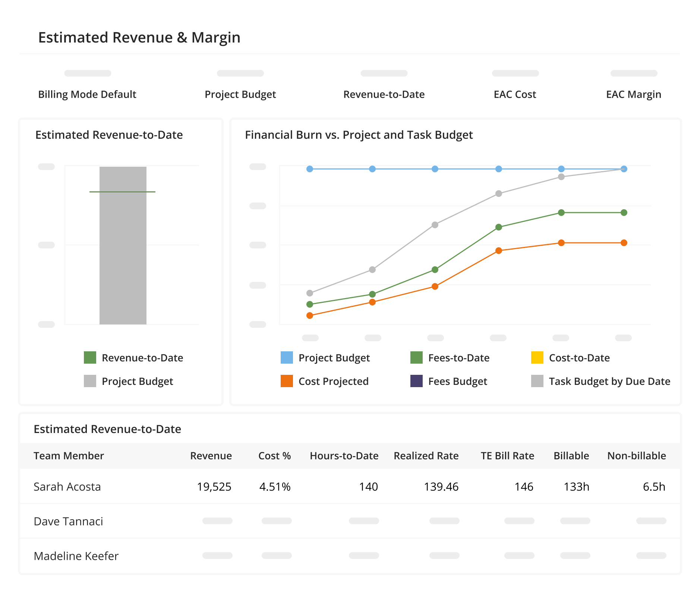Hide the Task Budget by Due Date line
The width and height of the screenshot is (700, 593).
pos(609,381)
